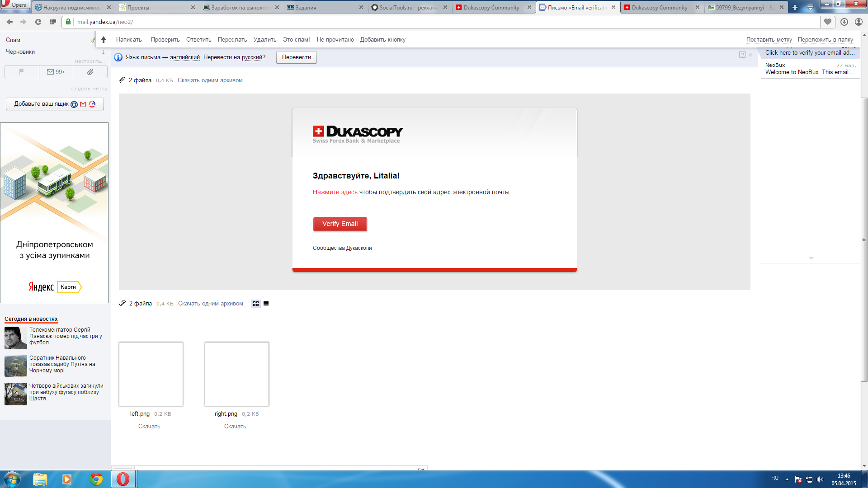Screen dimensions: 868x488
Task: Click the Opera taskbar icon
Action: (123, 479)
